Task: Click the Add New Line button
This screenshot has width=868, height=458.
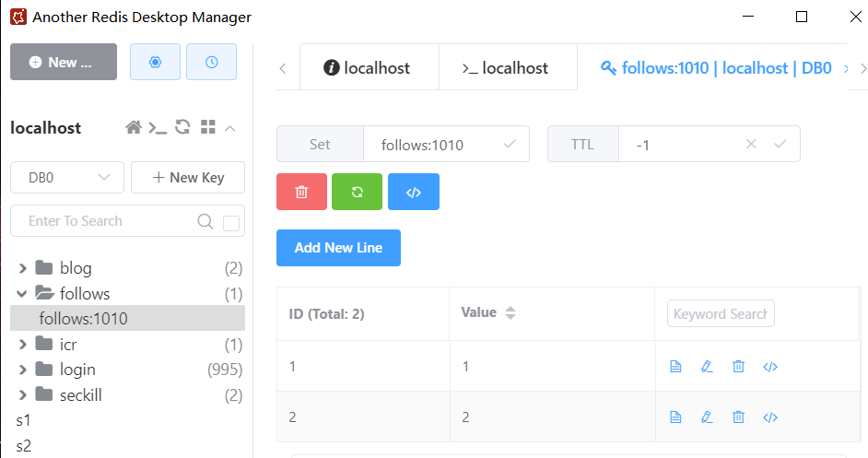Action: click(x=338, y=248)
